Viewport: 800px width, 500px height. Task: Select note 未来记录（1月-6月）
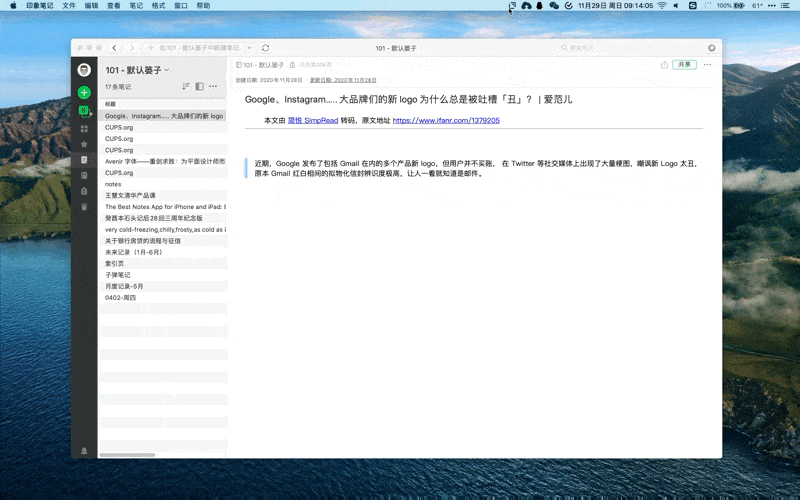click(x=162, y=252)
